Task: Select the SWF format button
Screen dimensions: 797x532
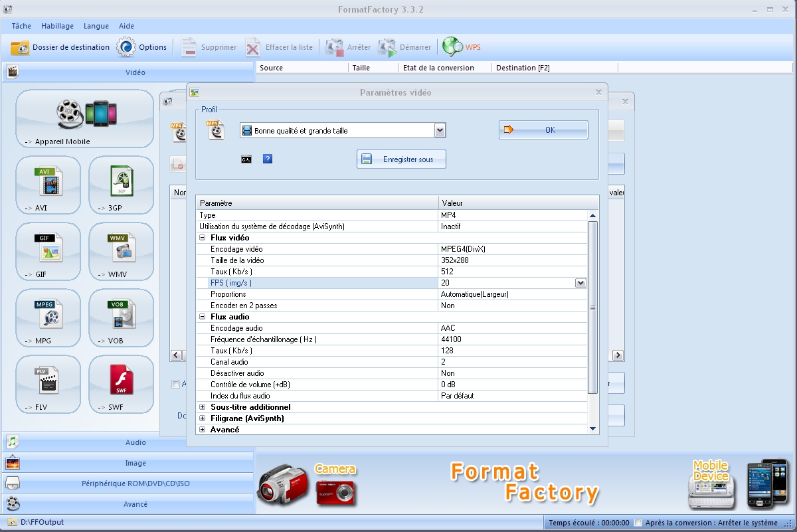Action: pos(121,385)
